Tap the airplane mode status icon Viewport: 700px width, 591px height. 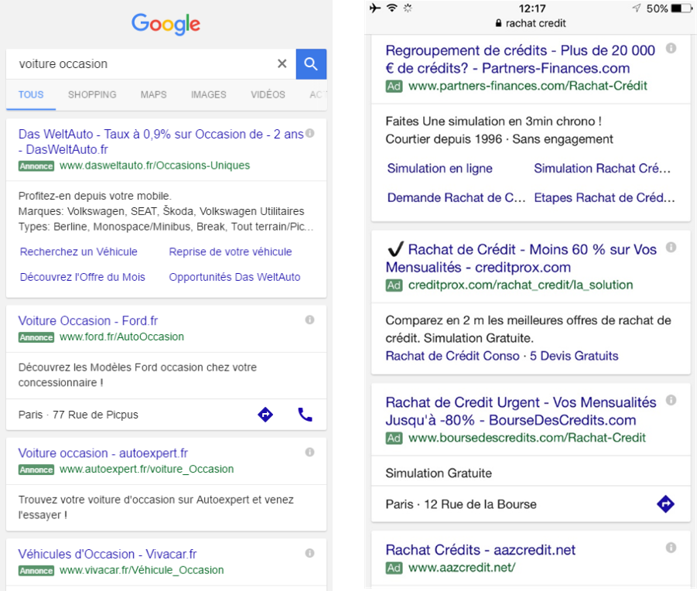coord(375,8)
